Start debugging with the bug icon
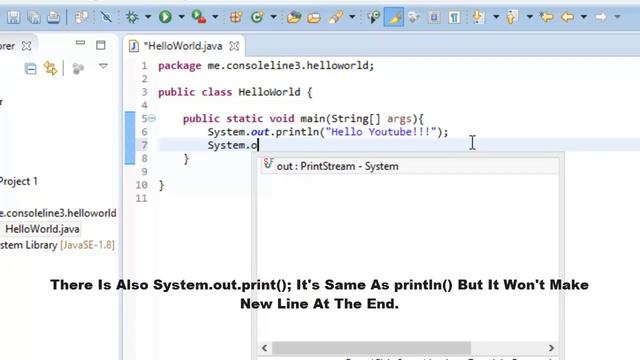 tap(132, 17)
